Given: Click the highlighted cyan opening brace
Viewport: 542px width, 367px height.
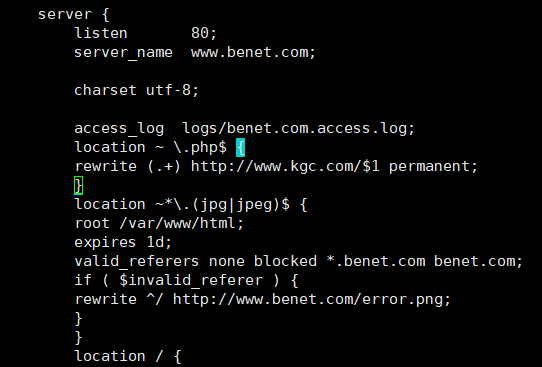Looking at the screenshot, I should (x=241, y=148).
